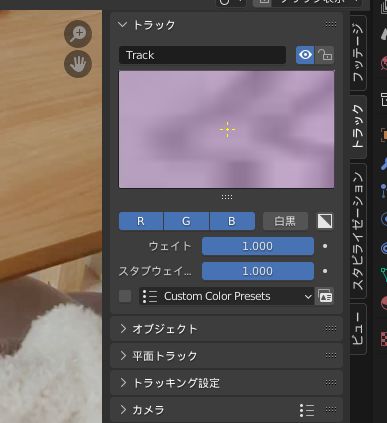The width and height of the screenshot is (387, 423).
Task: Expand the 平面トラック panel
Action: [x=123, y=356]
